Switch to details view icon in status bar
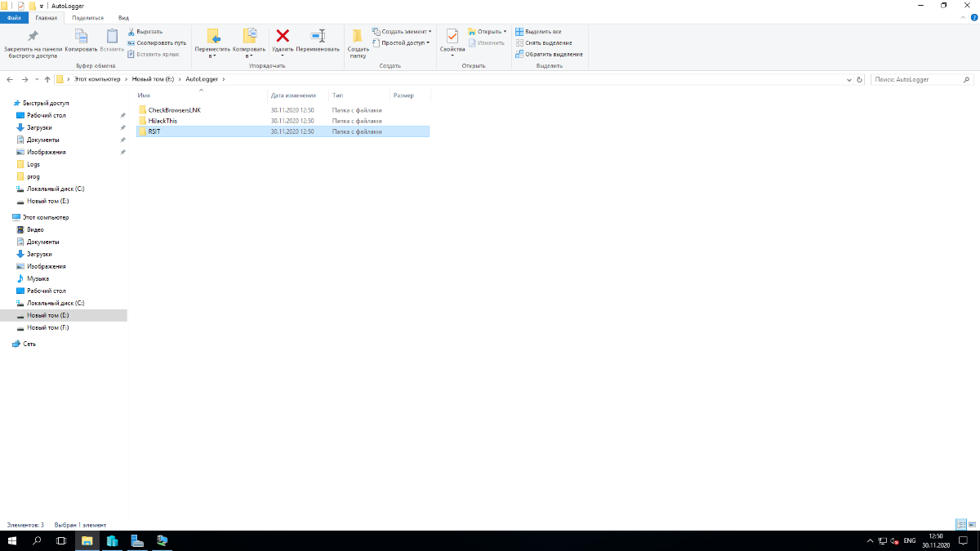980x551 pixels. tap(960, 524)
